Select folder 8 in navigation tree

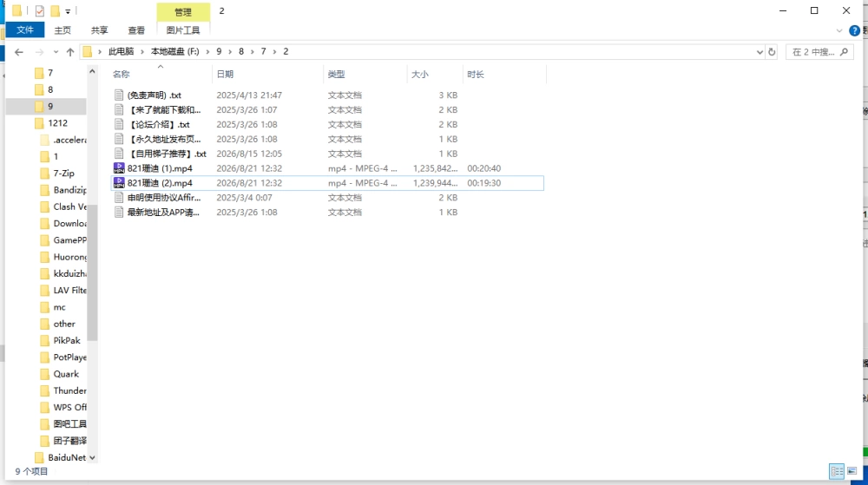49,89
